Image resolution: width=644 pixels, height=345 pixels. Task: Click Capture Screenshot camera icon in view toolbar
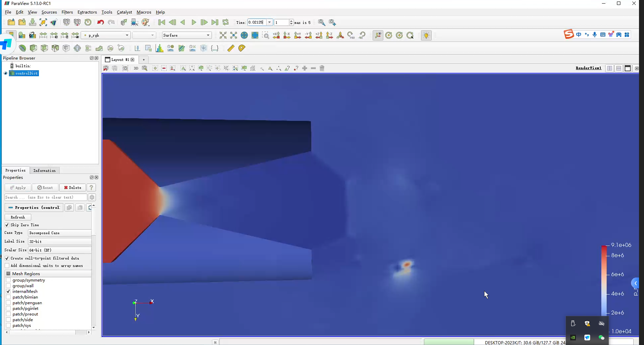click(x=125, y=68)
